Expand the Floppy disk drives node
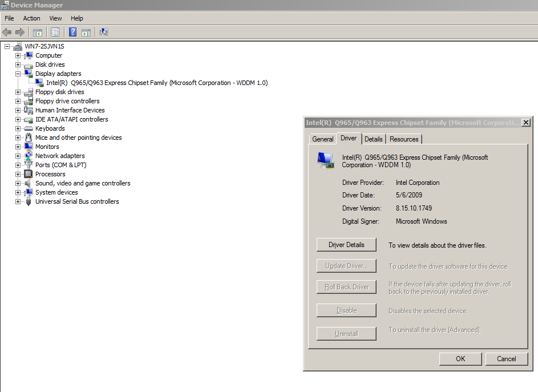This screenshot has width=538, height=392. [18, 92]
